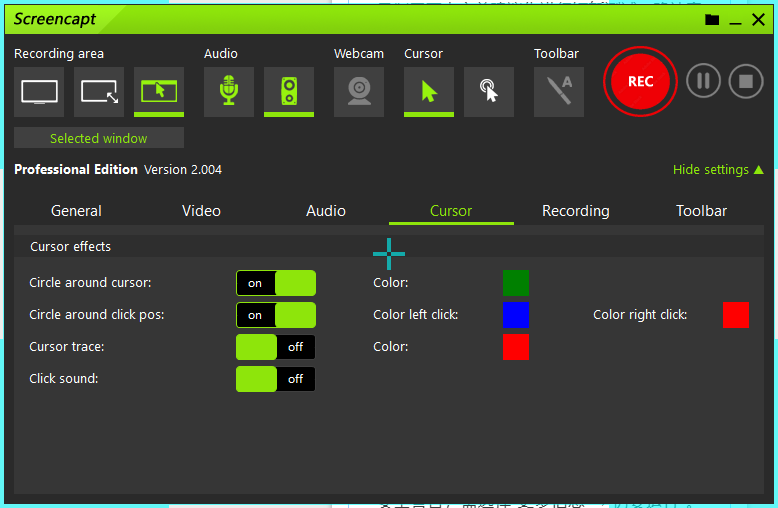This screenshot has width=778, height=508.
Task: Open the drawing toolbar icon
Action: pyautogui.click(x=559, y=92)
